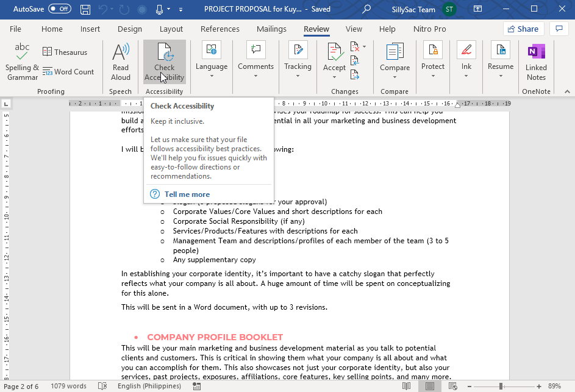Save the document with the disk icon
Screen dimensions: 575x392
tap(85, 9)
